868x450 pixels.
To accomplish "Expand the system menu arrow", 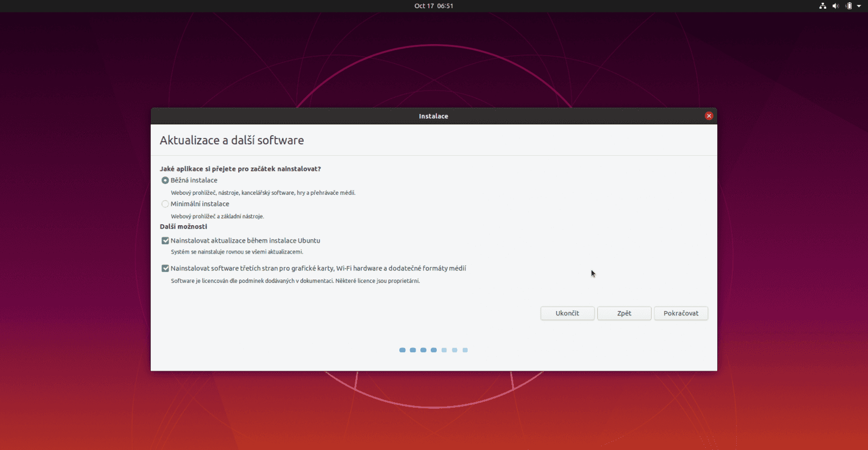I will pyautogui.click(x=859, y=6).
